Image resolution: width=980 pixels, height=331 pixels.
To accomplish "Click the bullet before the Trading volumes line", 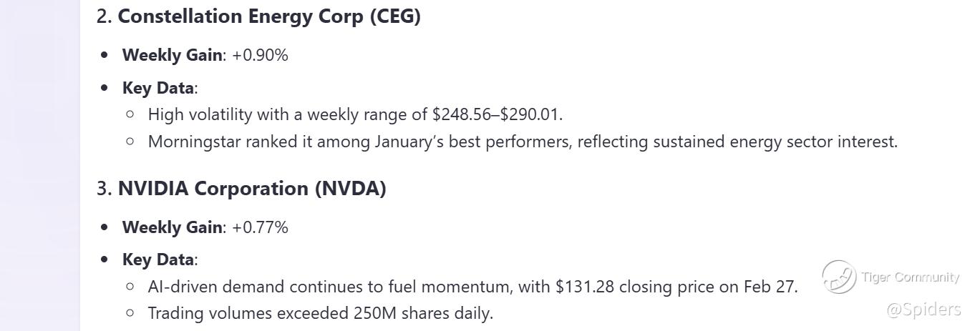I will click(x=130, y=312).
